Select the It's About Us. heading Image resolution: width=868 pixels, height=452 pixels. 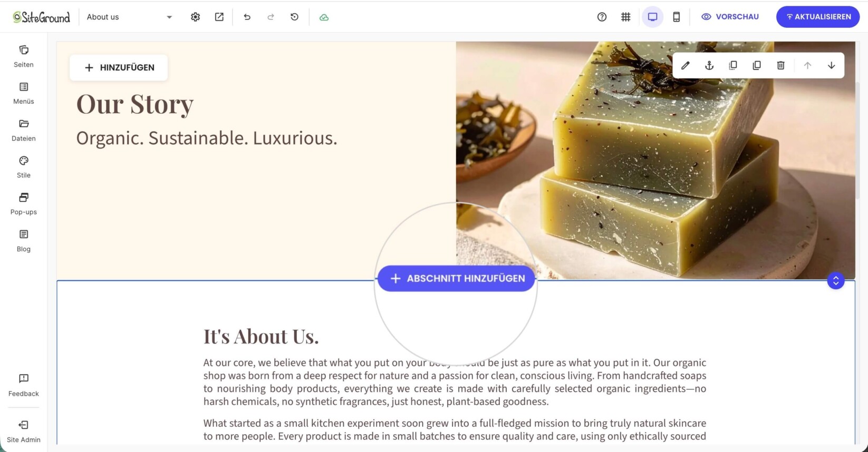tap(261, 337)
